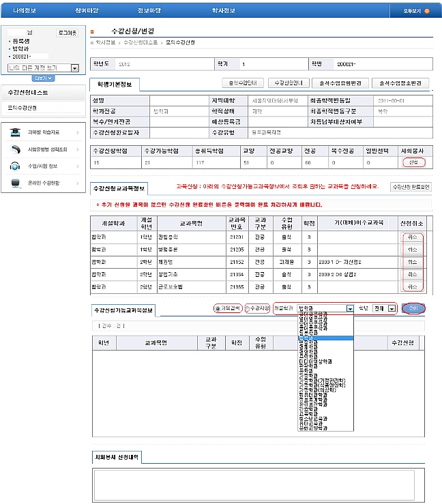Open the 나의 다른 계정 보기 dropdown
This screenshot has width=442, height=504.
(75, 68)
